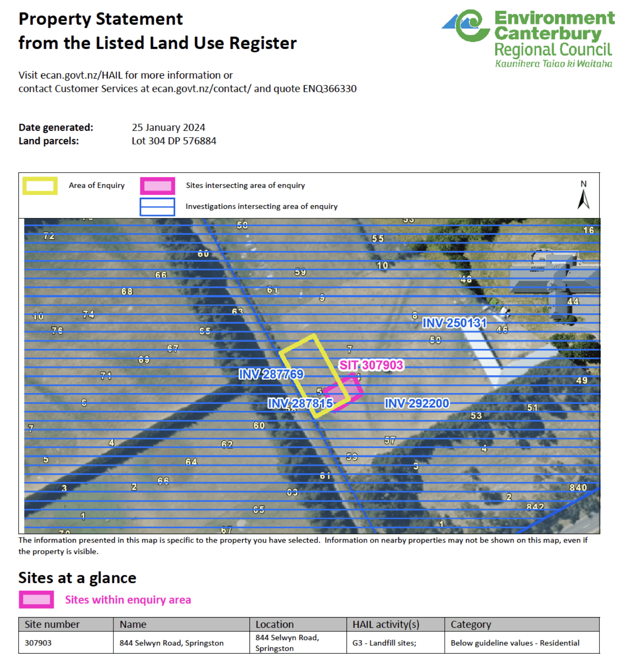The height and width of the screenshot is (672, 625).
Task: Click the G3 - Landfill sites cell
Action: [384, 643]
